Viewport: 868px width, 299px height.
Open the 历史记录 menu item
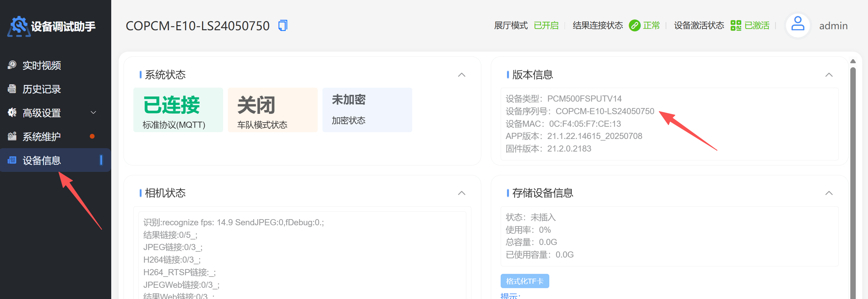click(x=55, y=89)
